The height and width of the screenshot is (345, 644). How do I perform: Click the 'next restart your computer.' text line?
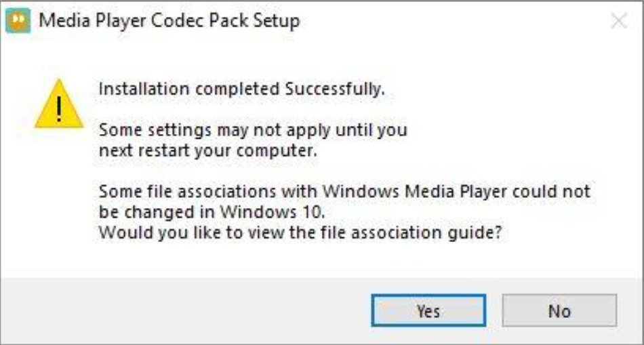(208, 151)
